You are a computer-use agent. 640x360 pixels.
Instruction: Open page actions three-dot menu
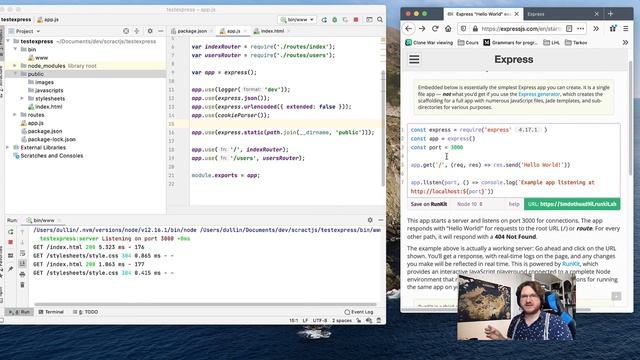[580, 29]
